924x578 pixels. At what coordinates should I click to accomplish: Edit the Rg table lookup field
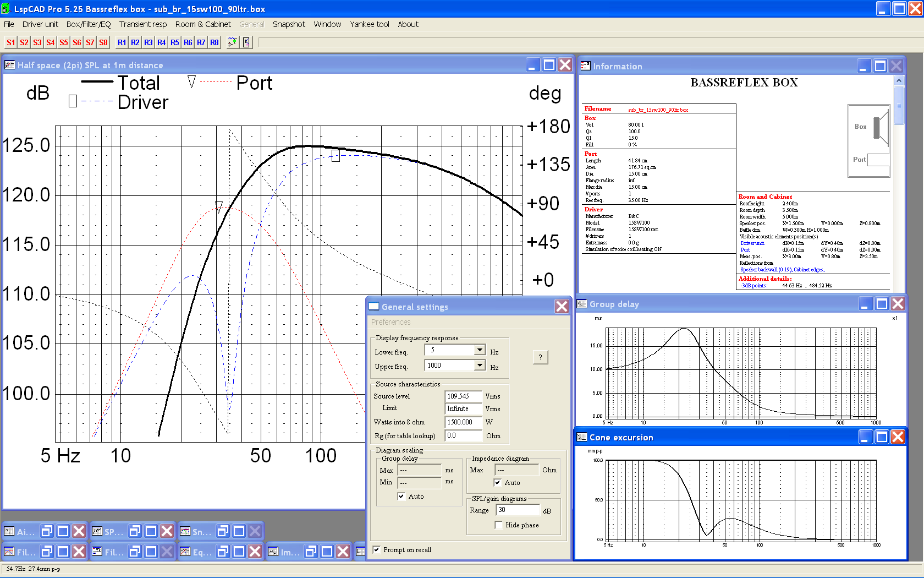point(463,435)
